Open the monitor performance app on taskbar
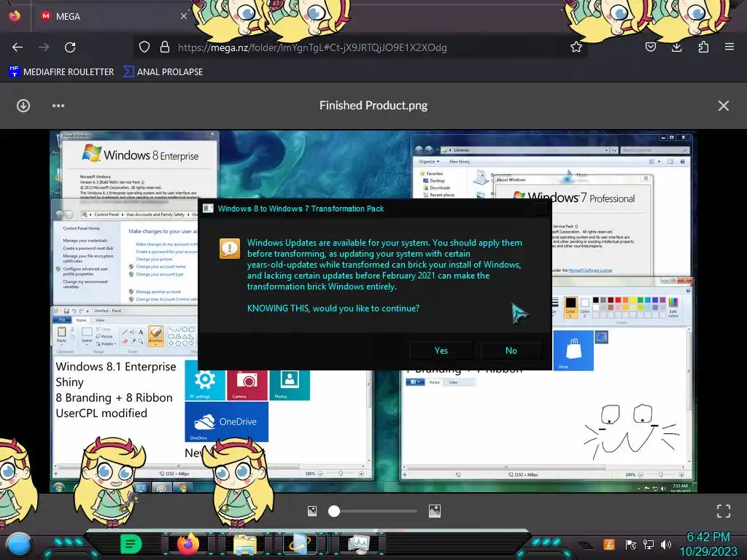 click(359, 544)
